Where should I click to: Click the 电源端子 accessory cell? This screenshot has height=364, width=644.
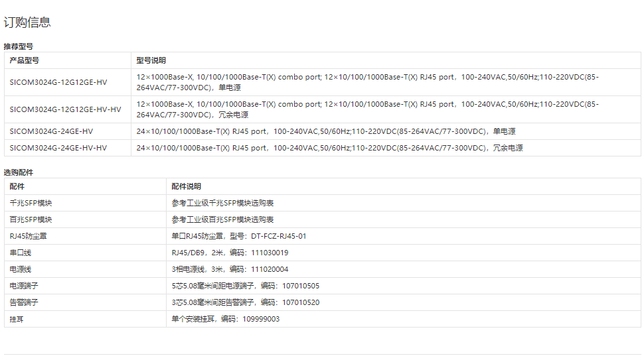pos(24,286)
